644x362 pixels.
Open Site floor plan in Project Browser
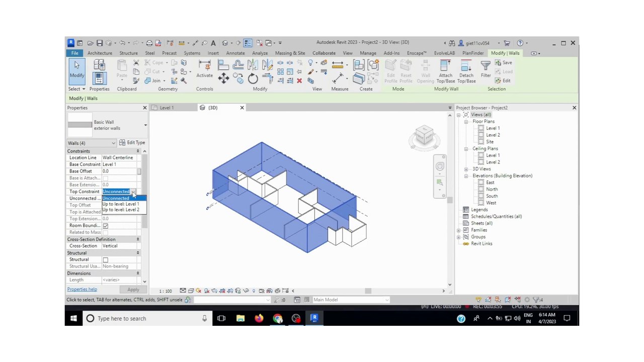[x=490, y=142]
